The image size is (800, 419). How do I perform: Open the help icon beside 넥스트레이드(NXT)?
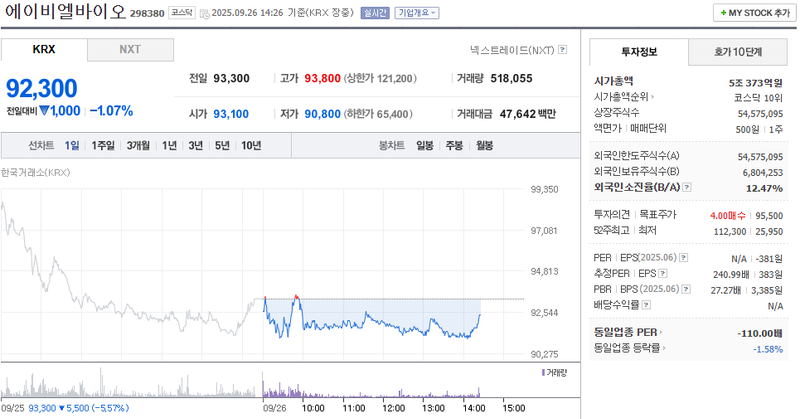(x=562, y=50)
